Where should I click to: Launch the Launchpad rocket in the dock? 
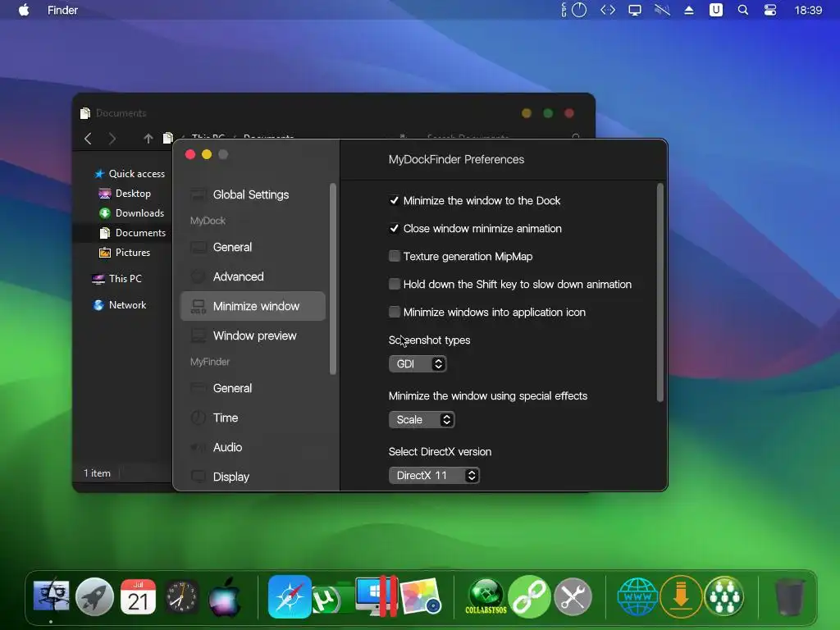coord(94,596)
